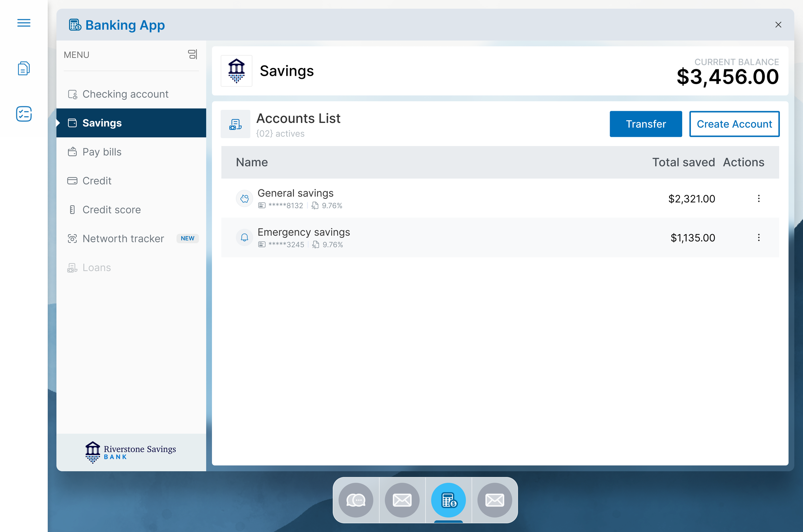This screenshot has height=532, width=803.
Task: Open actions menu for General savings
Action: coord(759,199)
